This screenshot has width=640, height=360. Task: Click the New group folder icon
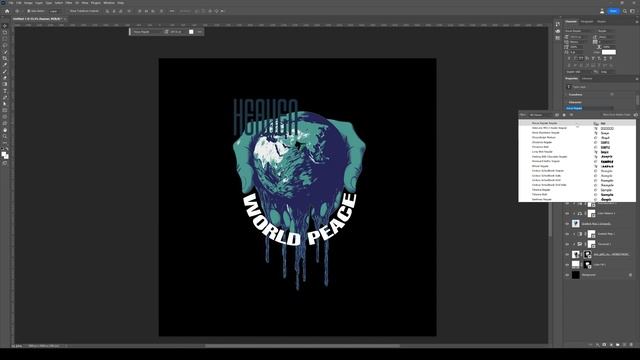tap(618, 345)
